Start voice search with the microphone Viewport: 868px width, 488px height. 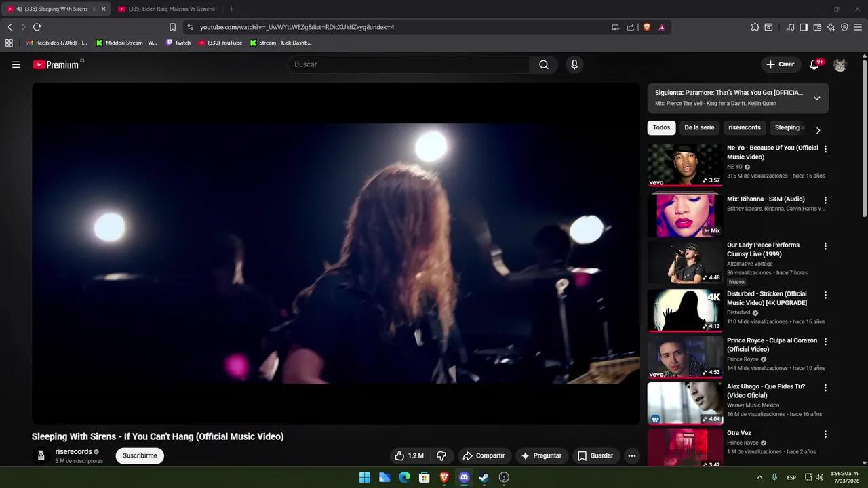pyautogui.click(x=574, y=64)
